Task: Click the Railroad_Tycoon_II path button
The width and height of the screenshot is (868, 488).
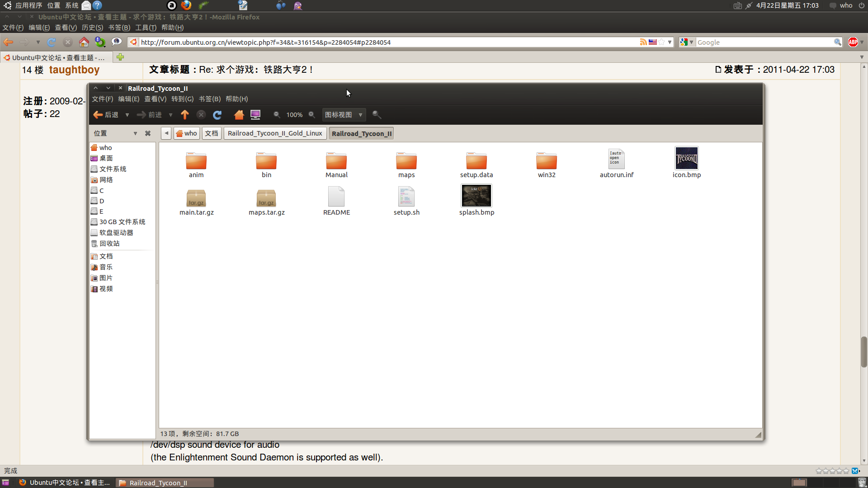Action: pos(362,133)
